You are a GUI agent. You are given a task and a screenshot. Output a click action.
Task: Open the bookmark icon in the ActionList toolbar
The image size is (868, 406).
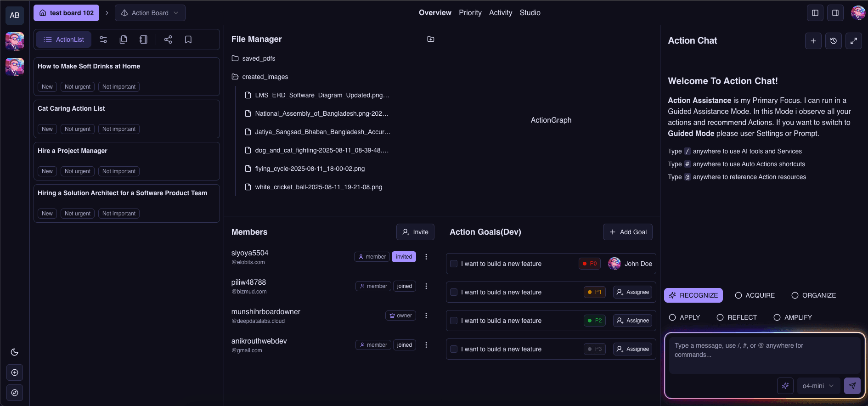(188, 39)
